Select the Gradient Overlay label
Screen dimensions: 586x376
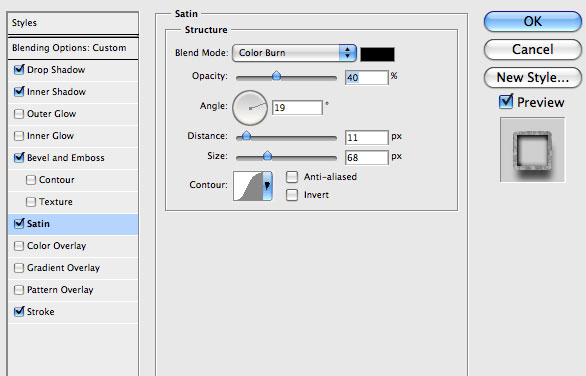[64, 268]
